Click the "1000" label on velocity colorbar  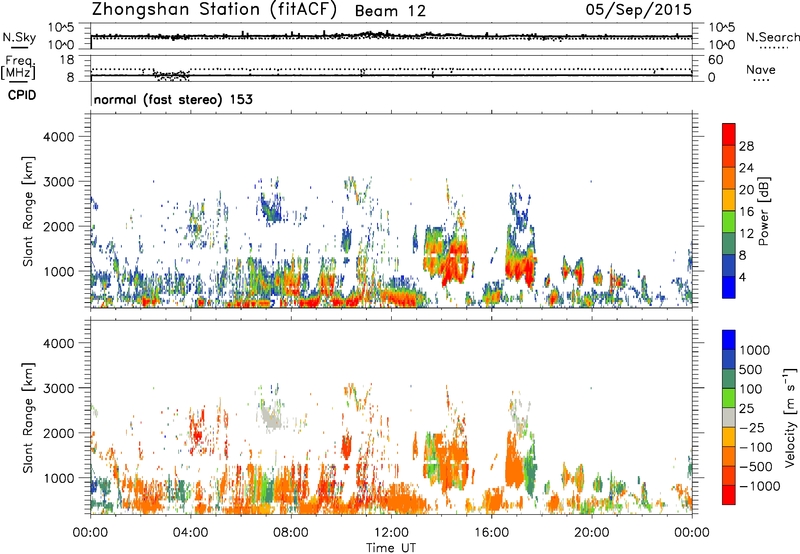(x=754, y=350)
